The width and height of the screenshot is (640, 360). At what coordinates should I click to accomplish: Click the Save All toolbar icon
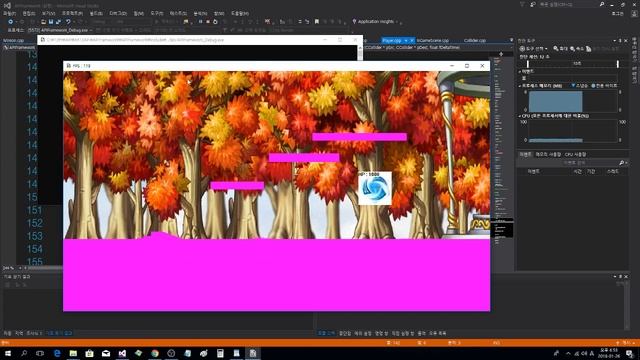point(58,22)
